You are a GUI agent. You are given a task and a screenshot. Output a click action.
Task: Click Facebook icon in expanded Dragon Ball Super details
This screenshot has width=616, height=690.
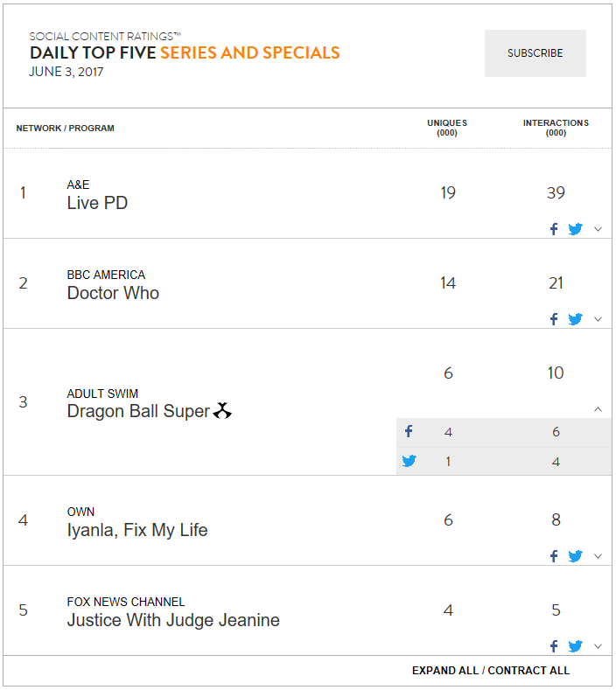point(409,431)
